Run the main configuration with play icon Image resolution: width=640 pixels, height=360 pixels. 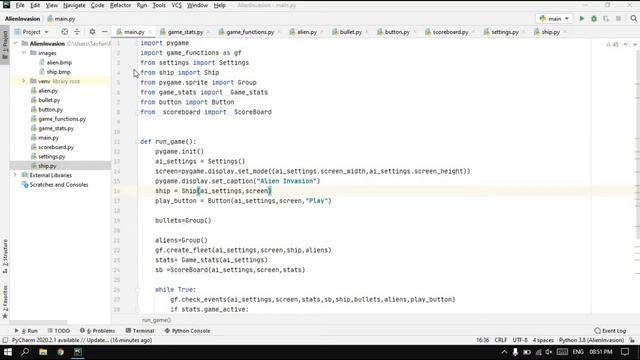582,19
